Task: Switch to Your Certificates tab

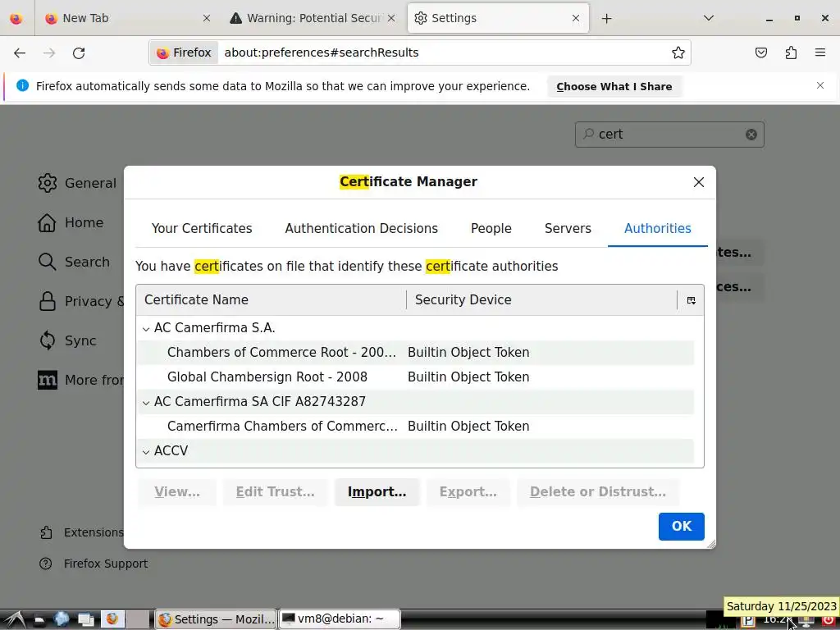Action: pos(202,229)
